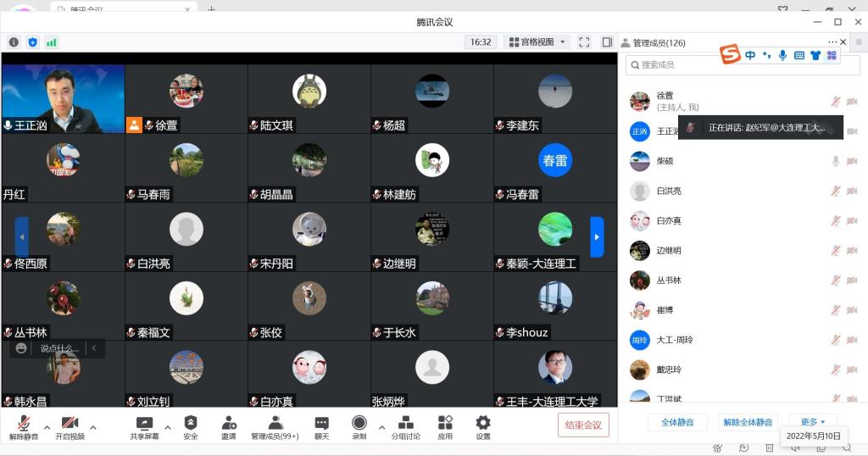Go to next page of video grid
Screen dimensions: 868x456
[597, 237]
